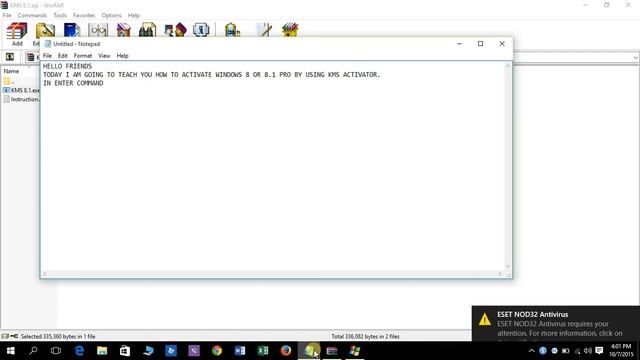Click WinRAR's up one level button
This screenshot has height=360, width=640.
pos(10,57)
